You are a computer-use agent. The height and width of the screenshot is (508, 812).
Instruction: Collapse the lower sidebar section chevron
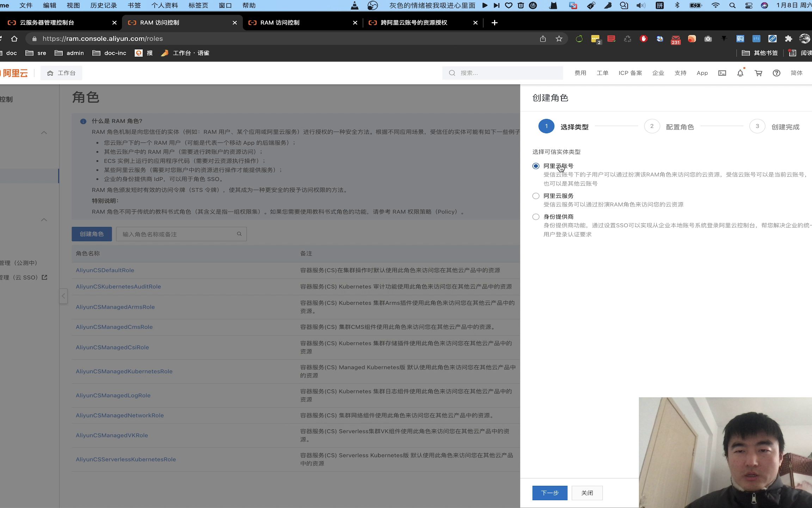tap(44, 220)
